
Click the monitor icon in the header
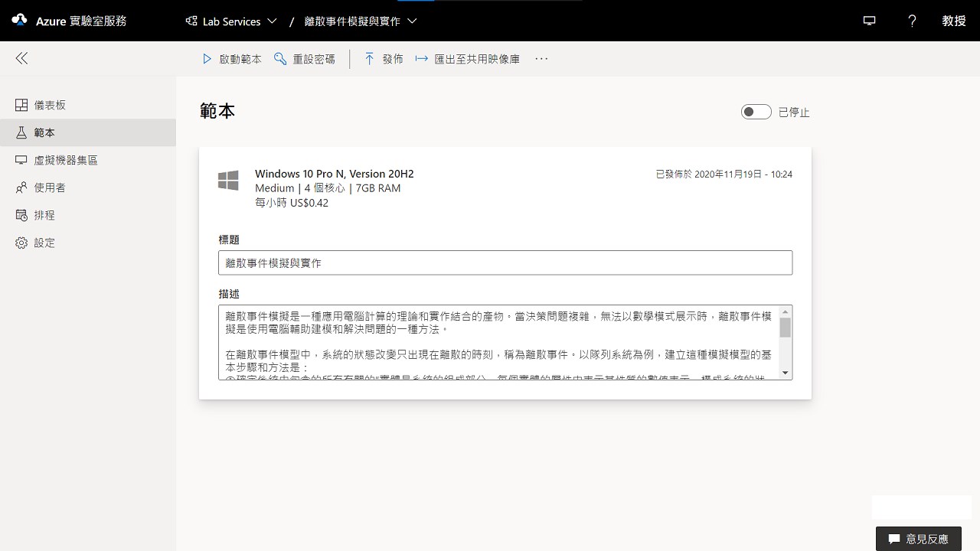pyautogui.click(x=869, y=21)
